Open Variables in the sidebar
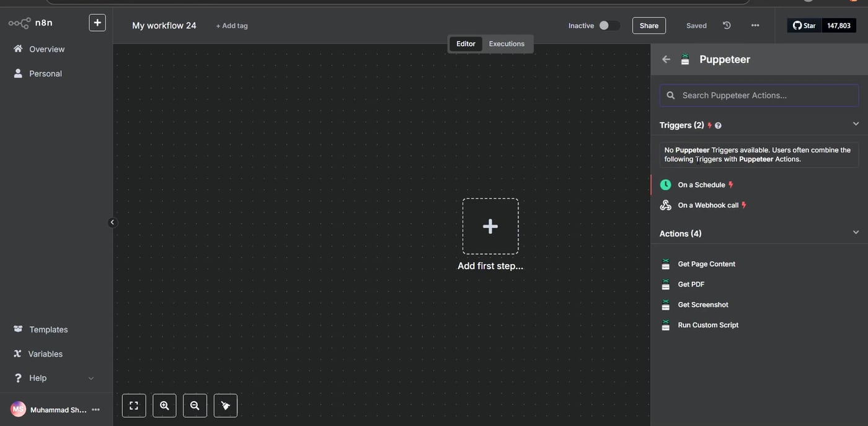 (45, 353)
